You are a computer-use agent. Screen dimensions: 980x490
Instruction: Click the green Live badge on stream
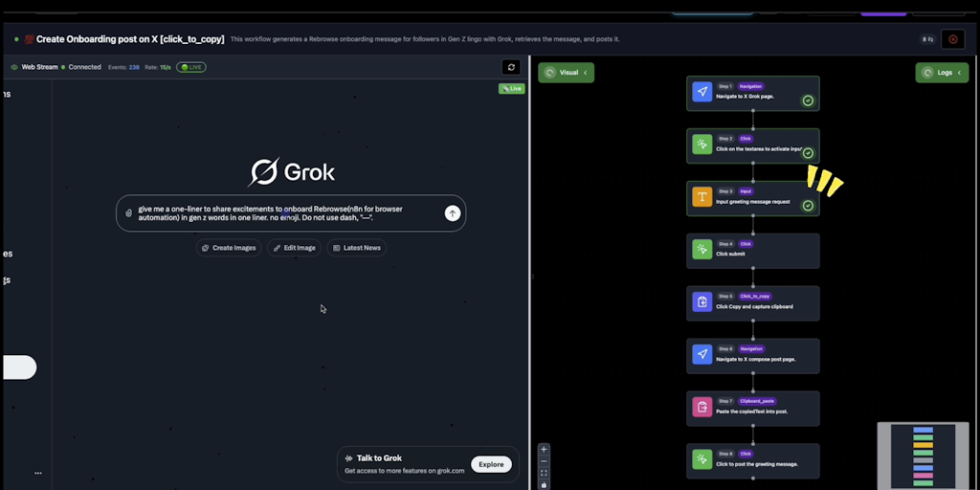[x=511, y=89]
